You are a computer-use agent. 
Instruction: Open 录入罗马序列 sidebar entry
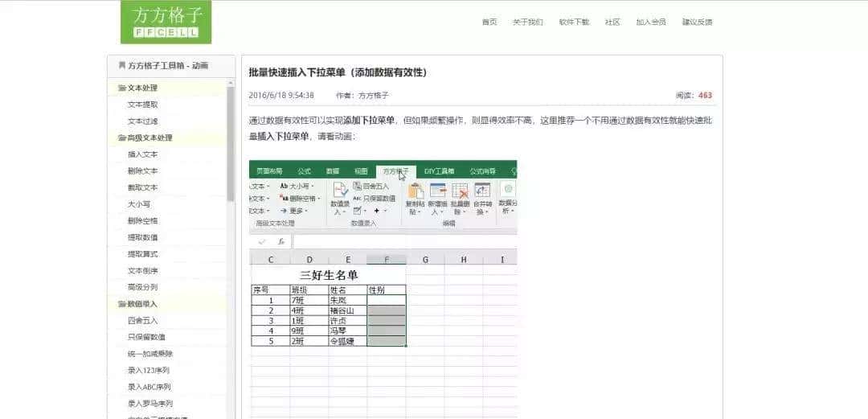coord(150,404)
